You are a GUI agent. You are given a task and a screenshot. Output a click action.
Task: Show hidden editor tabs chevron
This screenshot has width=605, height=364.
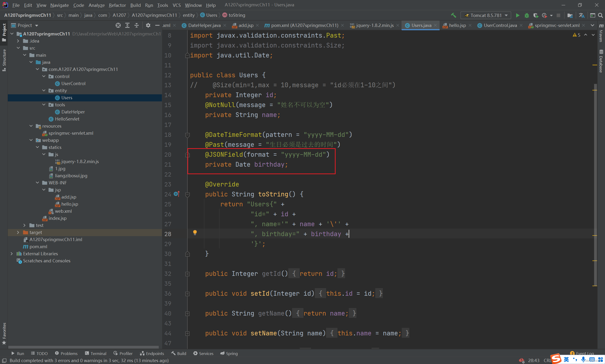point(592,25)
